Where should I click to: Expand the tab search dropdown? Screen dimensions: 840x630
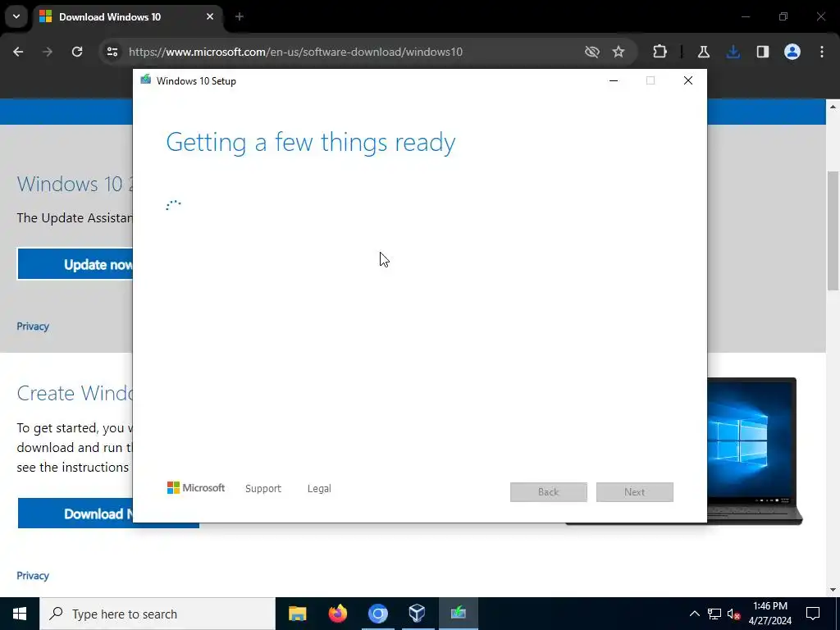16,16
